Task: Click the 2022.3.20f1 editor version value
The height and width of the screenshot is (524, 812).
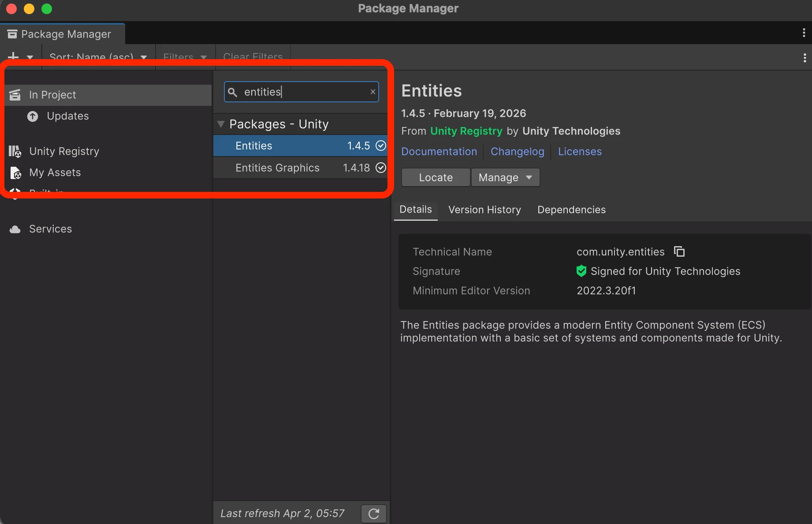Action: pyautogui.click(x=606, y=291)
